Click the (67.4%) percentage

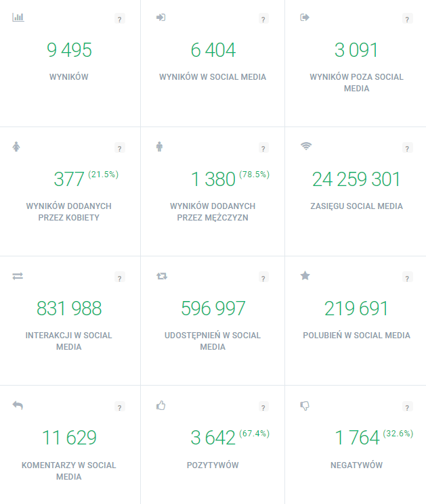tap(254, 433)
